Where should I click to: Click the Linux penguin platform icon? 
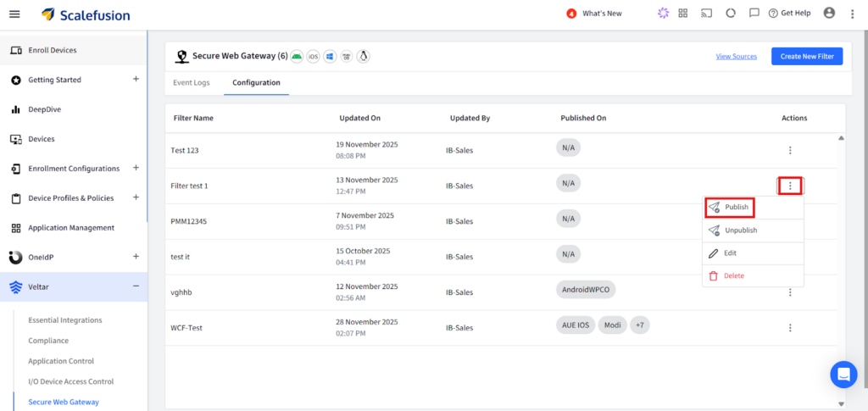tap(363, 57)
